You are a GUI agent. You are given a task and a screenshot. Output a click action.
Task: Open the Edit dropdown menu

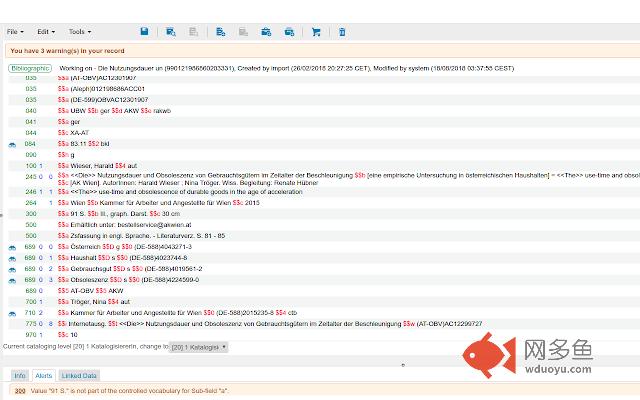click(x=46, y=32)
